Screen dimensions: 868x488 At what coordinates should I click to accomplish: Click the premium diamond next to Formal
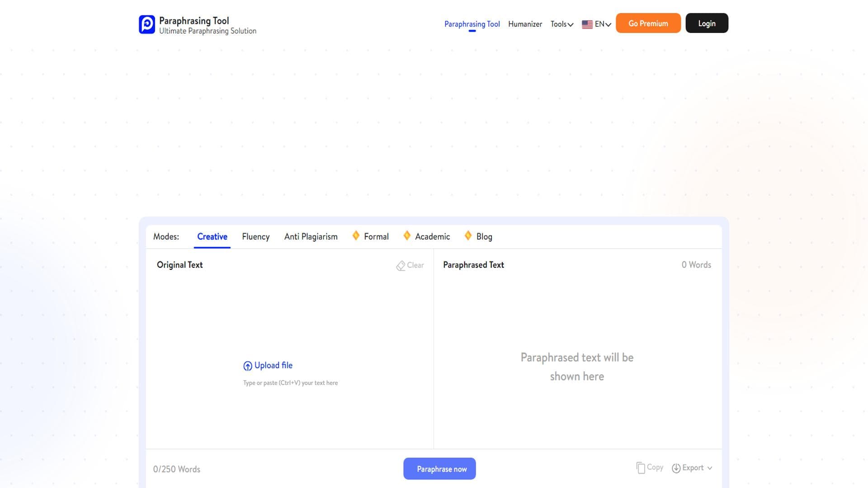pos(356,235)
